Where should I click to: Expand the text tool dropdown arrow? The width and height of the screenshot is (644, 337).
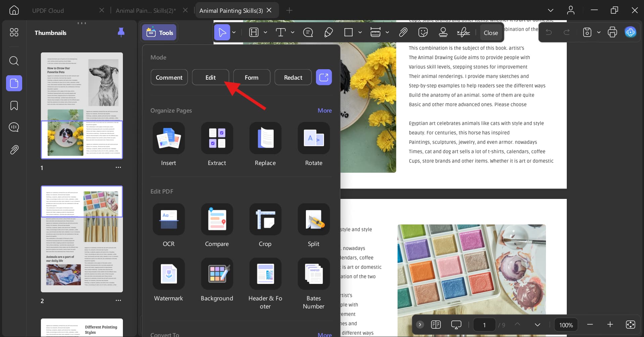(292, 32)
